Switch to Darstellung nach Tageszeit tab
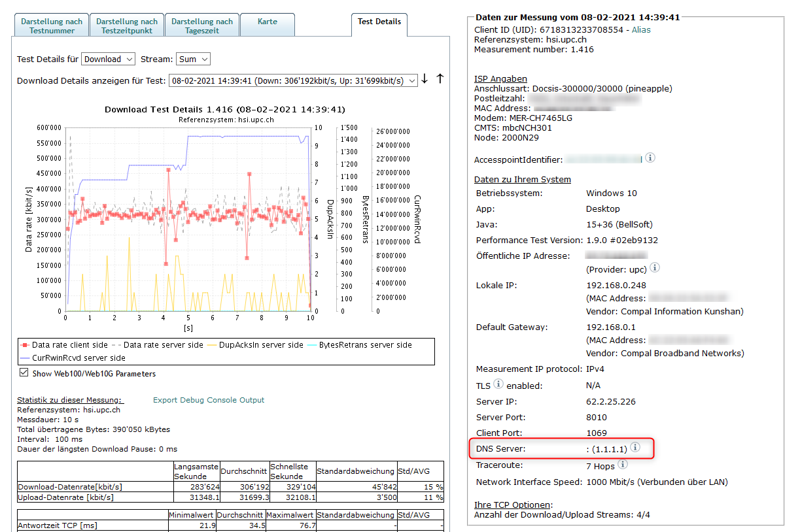 click(x=202, y=25)
